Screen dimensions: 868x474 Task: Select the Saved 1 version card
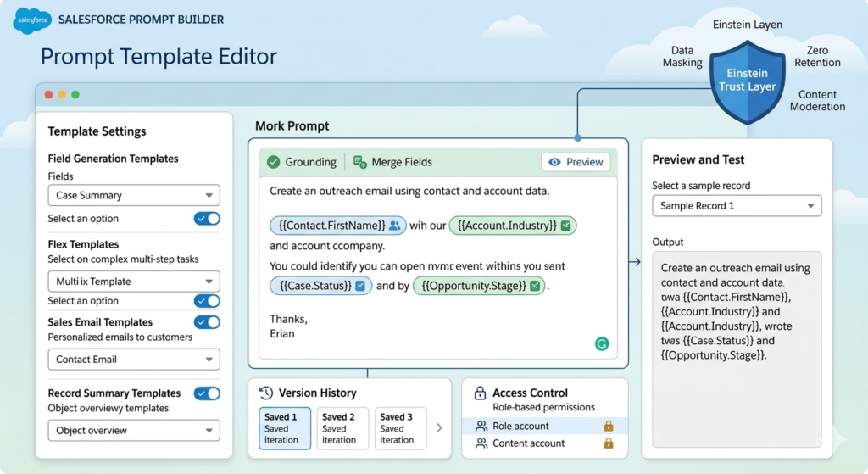pos(285,428)
